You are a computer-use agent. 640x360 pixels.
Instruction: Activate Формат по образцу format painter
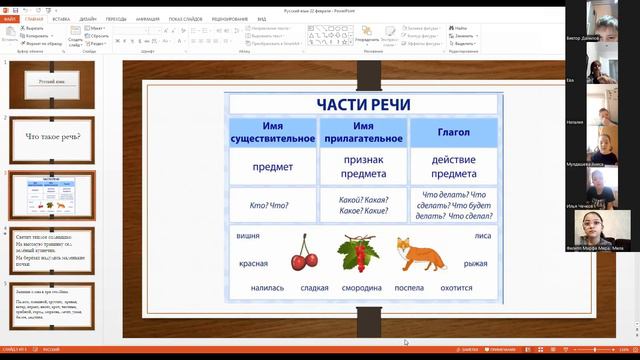(41, 43)
